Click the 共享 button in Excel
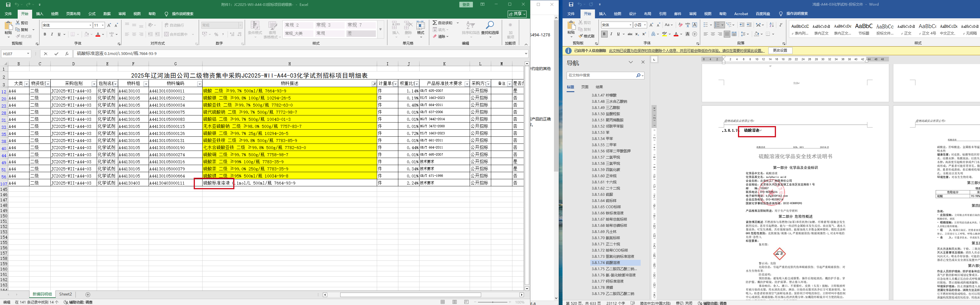 (517, 14)
